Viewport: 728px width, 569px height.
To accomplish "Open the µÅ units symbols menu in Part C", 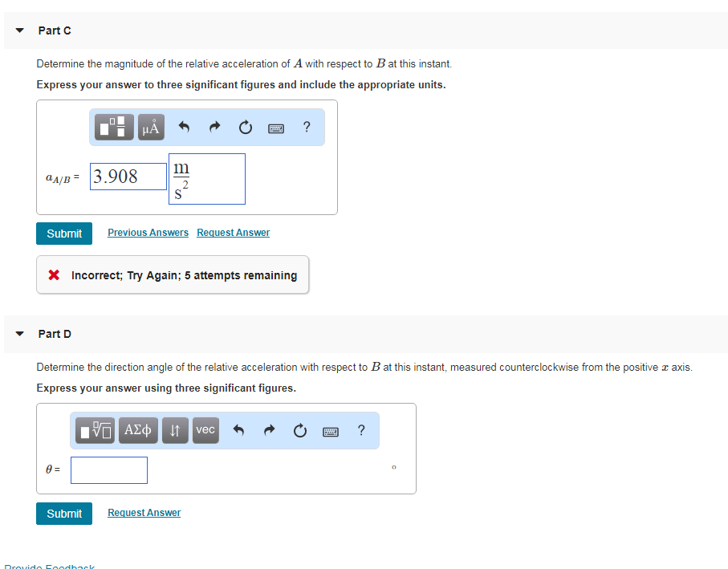I will 151,127.
